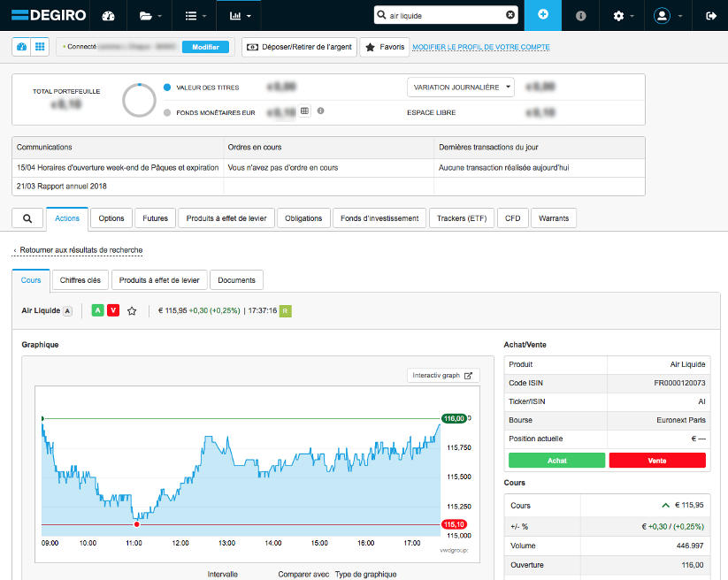
Task: Select the upper Produits à effet de levier tab
Action: (226, 218)
